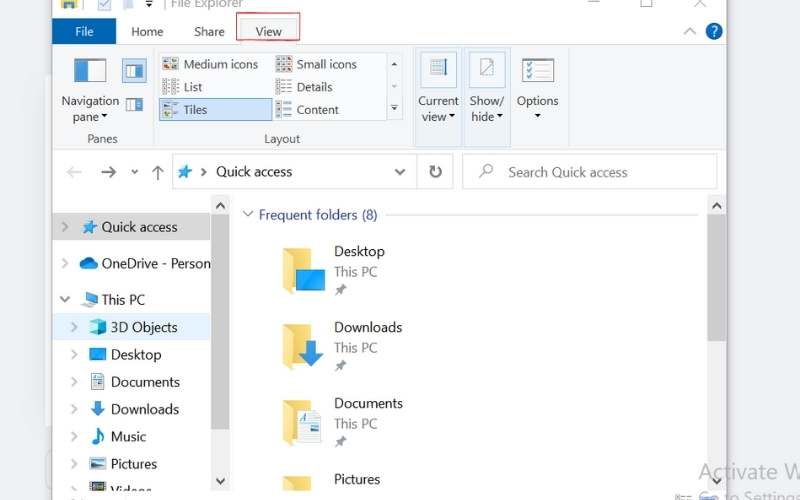The image size is (800, 500).
Task: Open the Share ribbon tab
Action: click(x=209, y=32)
